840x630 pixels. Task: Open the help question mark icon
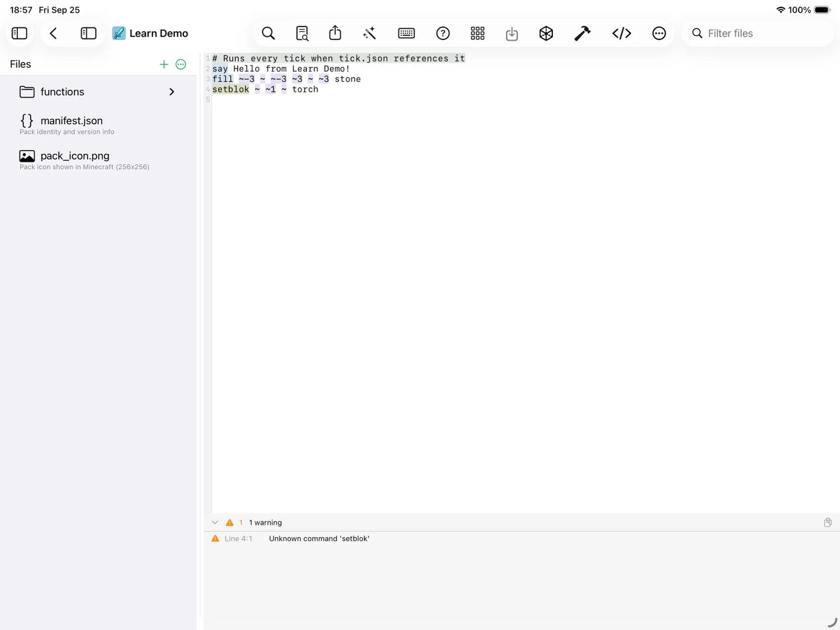(443, 34)
